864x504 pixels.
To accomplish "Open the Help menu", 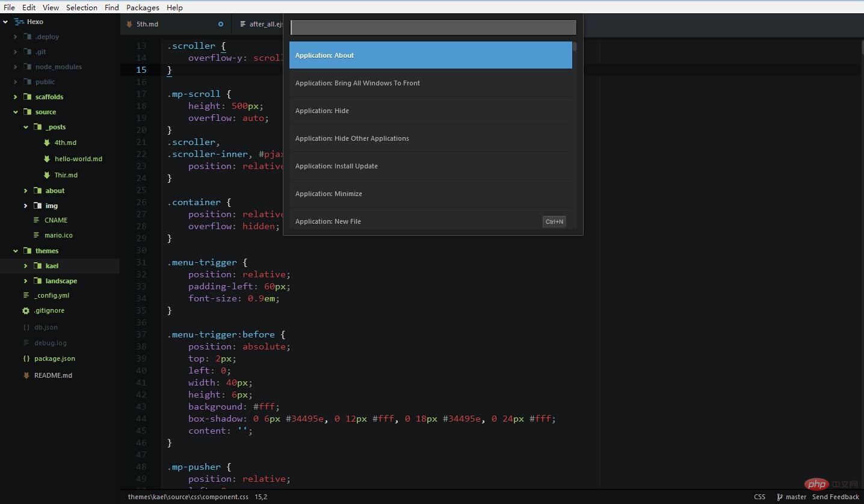I will [174, 7].
